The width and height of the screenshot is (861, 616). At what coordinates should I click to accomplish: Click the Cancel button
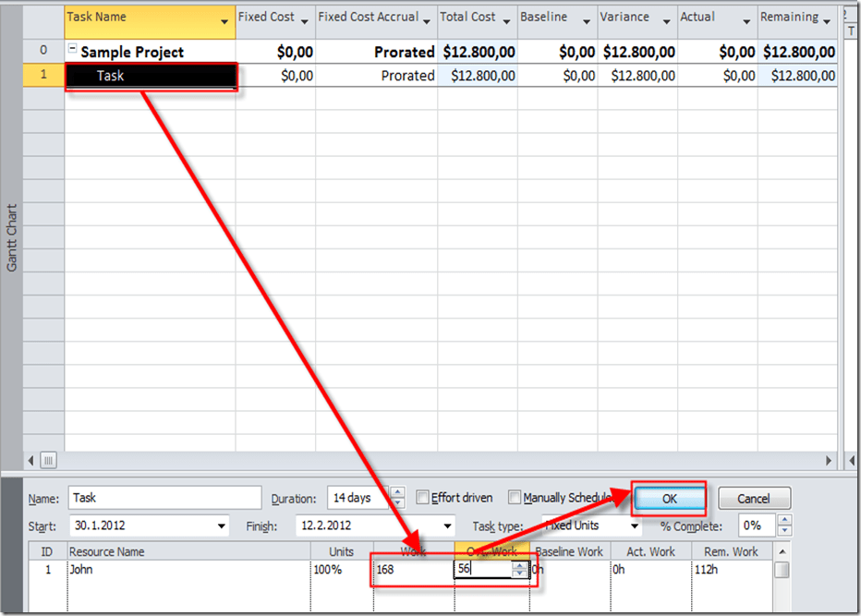pos(754,498)
